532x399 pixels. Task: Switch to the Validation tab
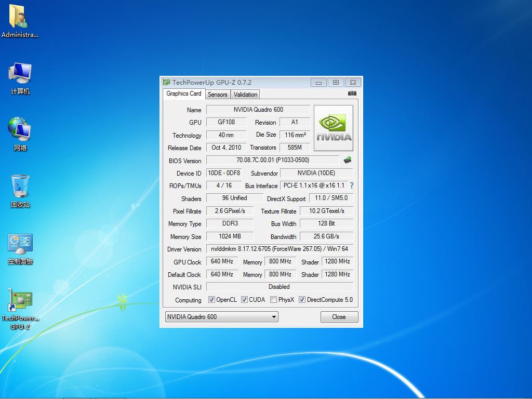(245, 95)
